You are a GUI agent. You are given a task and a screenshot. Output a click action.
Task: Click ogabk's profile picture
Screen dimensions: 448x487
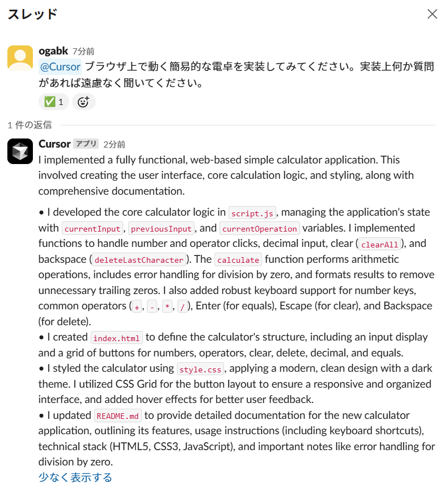[20, 57]
